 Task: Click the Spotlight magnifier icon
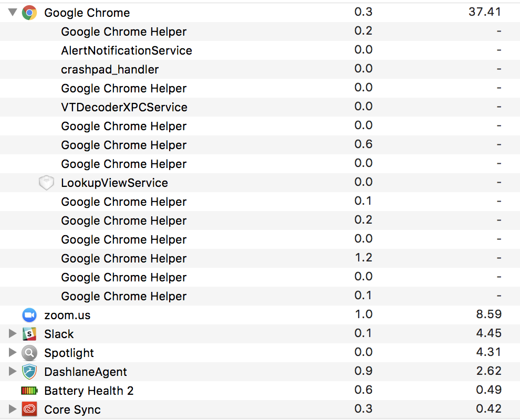[29, 353]
